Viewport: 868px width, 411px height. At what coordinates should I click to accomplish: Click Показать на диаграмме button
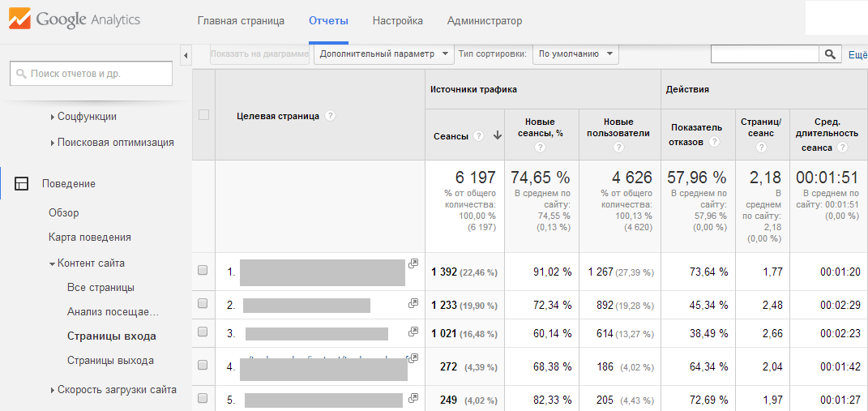click(x=259, y=54)
